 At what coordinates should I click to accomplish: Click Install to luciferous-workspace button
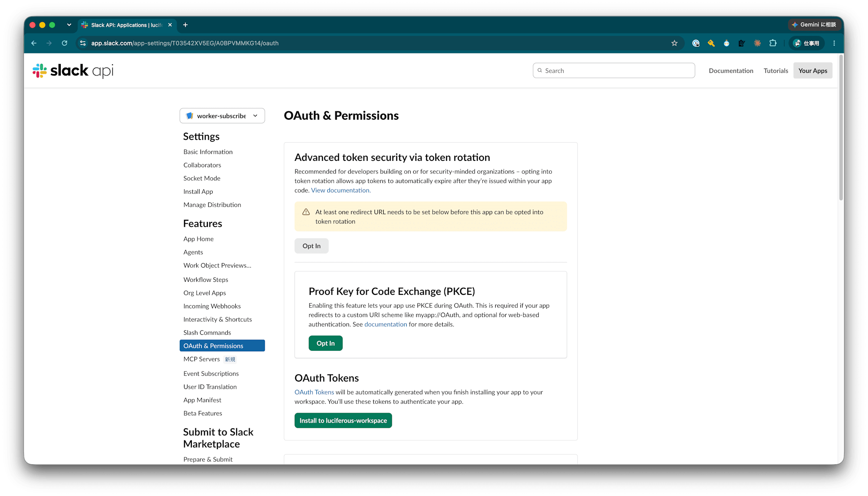[x=343, y=421]
